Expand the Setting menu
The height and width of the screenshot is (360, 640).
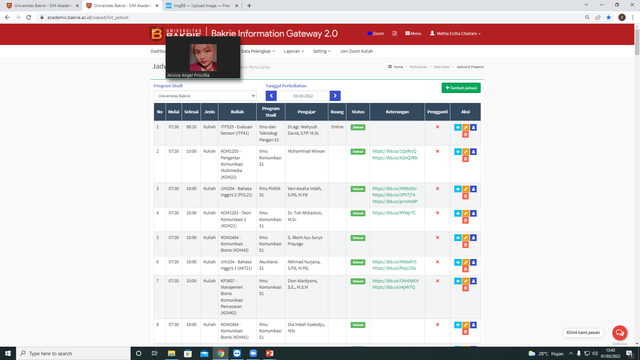point(322,51)
